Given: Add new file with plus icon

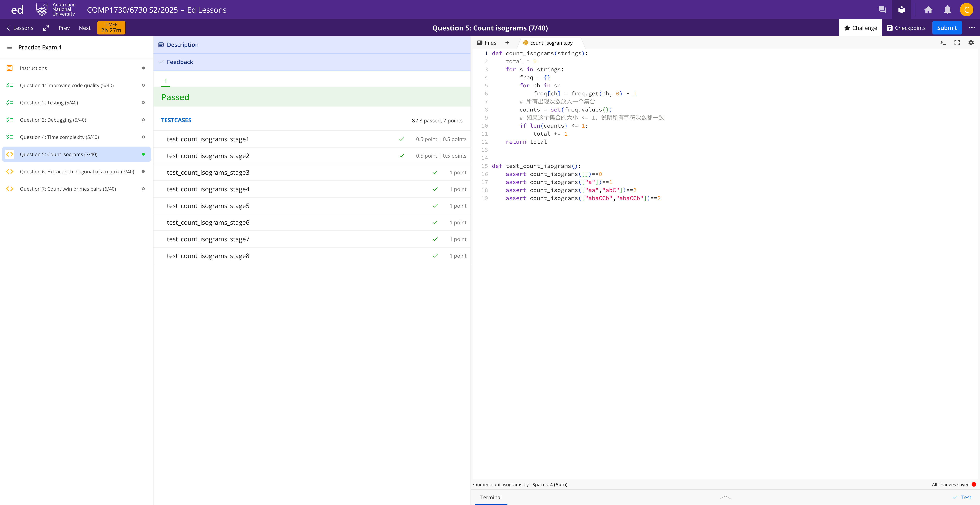Looking at the screenshot, I should (x=507, y=43).
